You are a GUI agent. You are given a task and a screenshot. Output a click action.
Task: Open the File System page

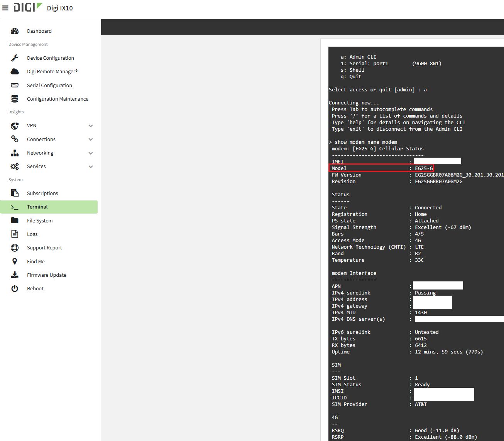click(x=40, y=220)
